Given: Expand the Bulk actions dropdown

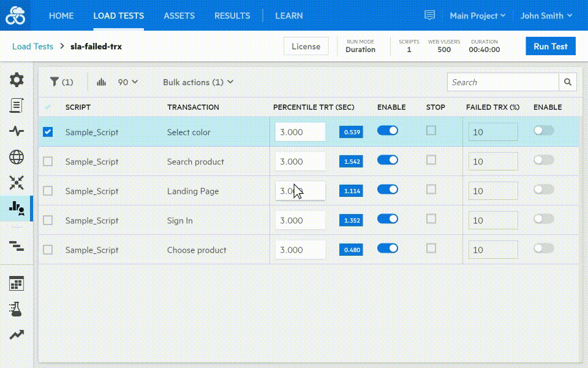Looking at the screenshot, I should click(x=198, y=82).
